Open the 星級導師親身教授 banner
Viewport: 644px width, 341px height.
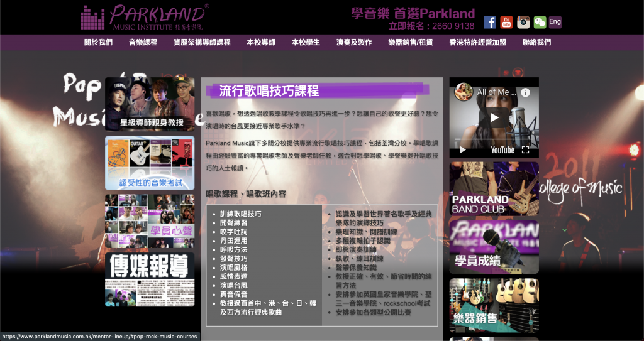(x=150, y=104)
